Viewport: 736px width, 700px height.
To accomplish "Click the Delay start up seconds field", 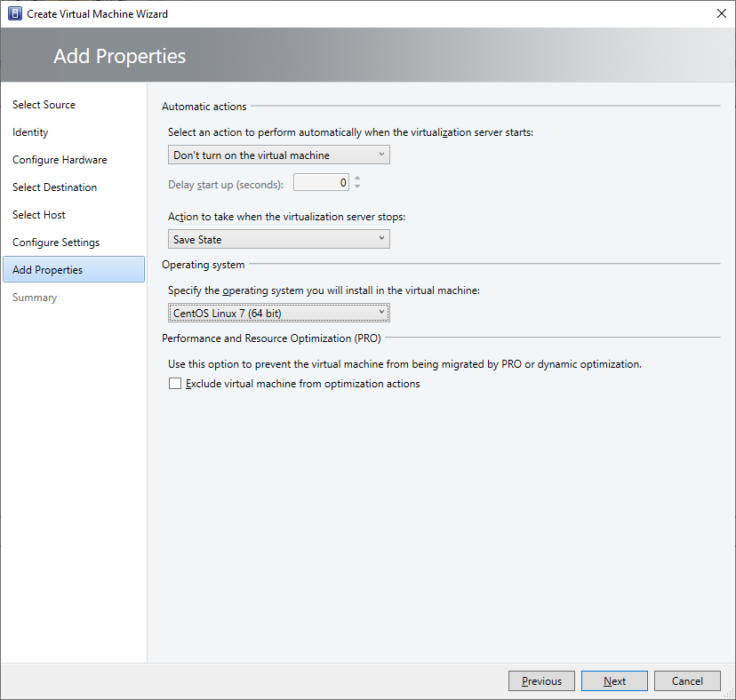I will pyautogui.click(x=322, y=183).
